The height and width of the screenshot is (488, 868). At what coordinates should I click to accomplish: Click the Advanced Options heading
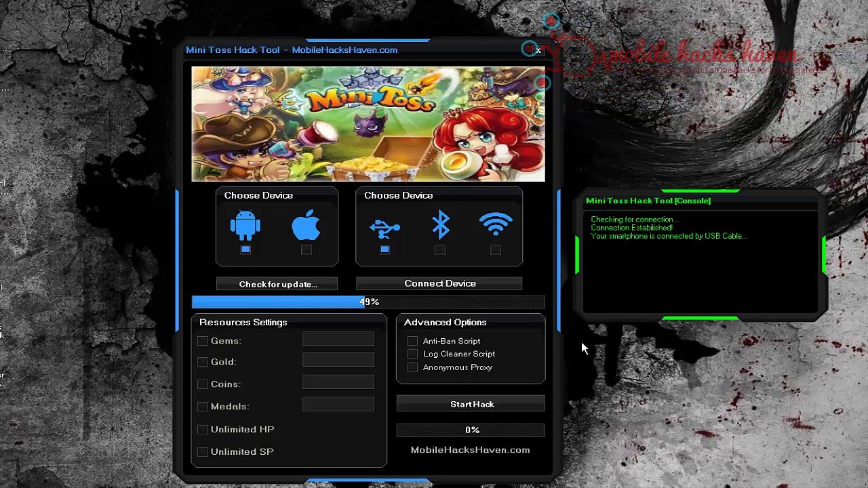[x=446, y=322]
